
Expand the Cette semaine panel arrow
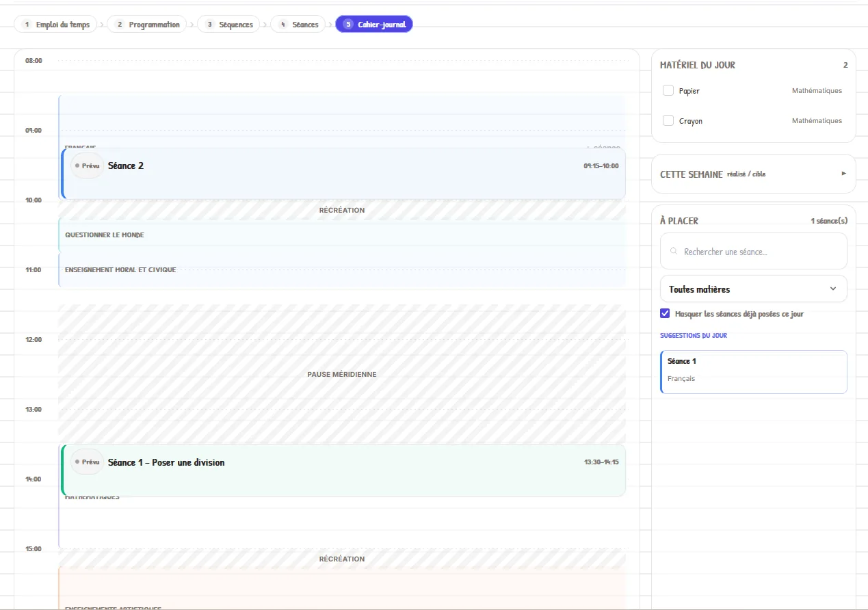click(x=843, y=174)
